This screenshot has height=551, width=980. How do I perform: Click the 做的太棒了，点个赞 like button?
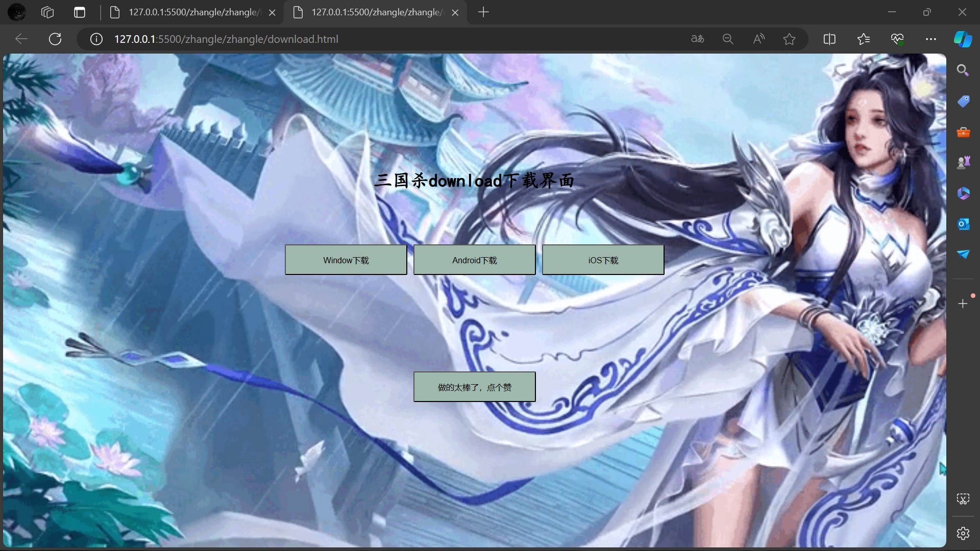pyautogui.click(x=475, y=387)
